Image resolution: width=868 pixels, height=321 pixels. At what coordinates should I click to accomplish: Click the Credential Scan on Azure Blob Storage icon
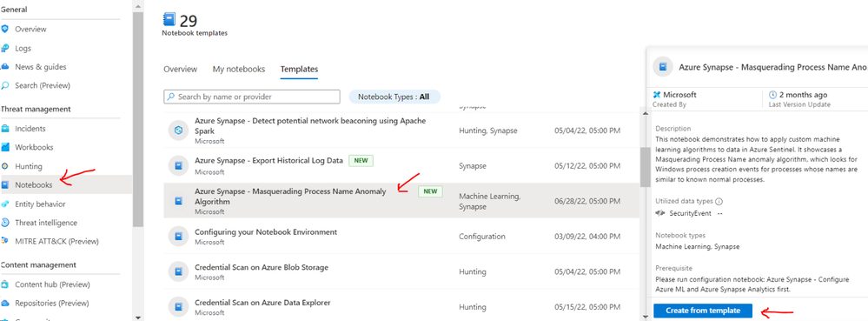[179, 271]
